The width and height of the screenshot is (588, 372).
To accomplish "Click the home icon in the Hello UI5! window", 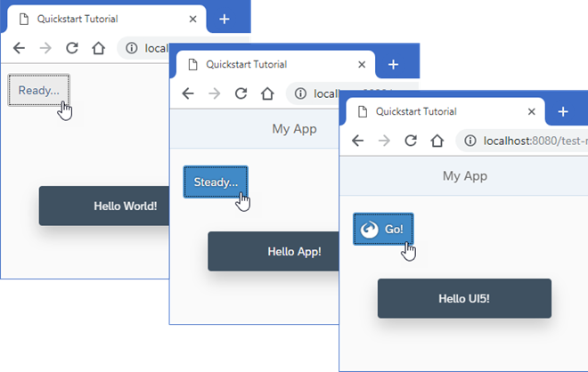I will click(x=437, y=141).
